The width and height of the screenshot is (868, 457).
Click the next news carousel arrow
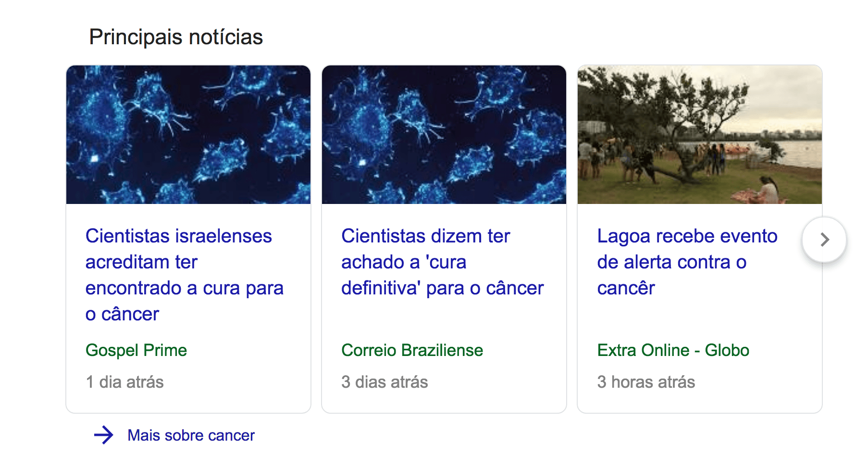tap(824, 240)
